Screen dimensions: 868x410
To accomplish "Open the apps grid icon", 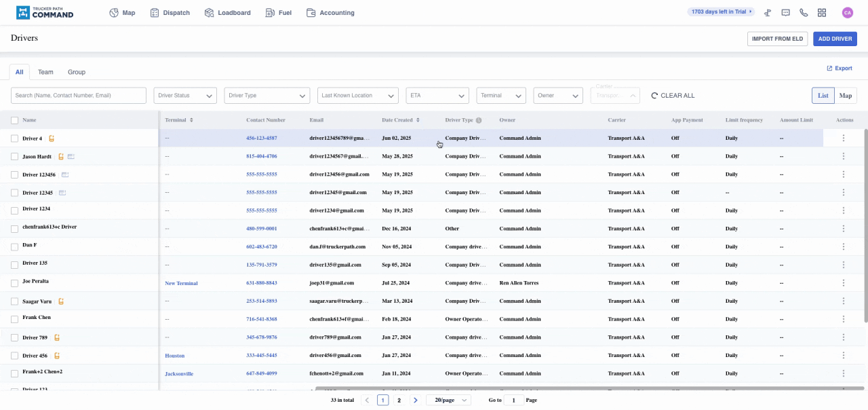I will click(x=822, y=12).
